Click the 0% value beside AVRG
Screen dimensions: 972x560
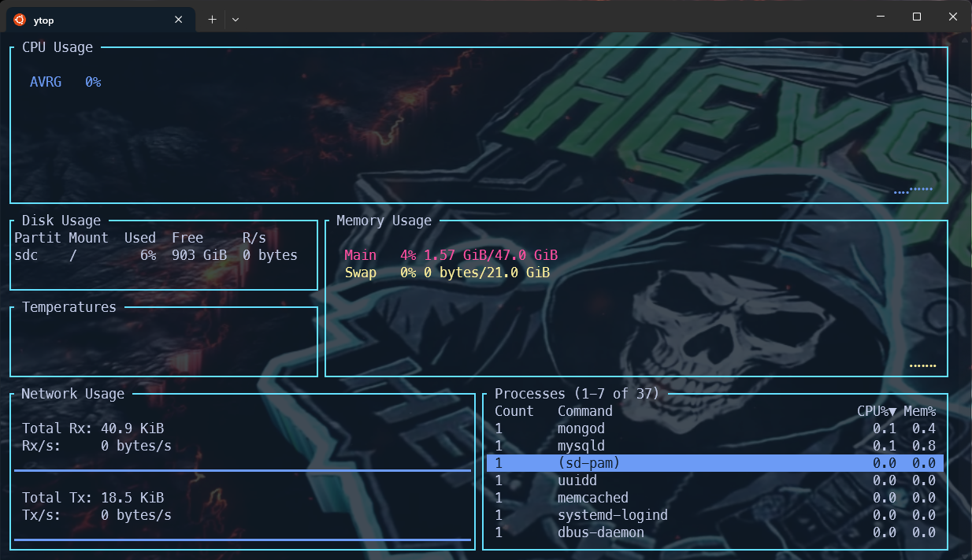pyautogui.click(x=93, y=82)
